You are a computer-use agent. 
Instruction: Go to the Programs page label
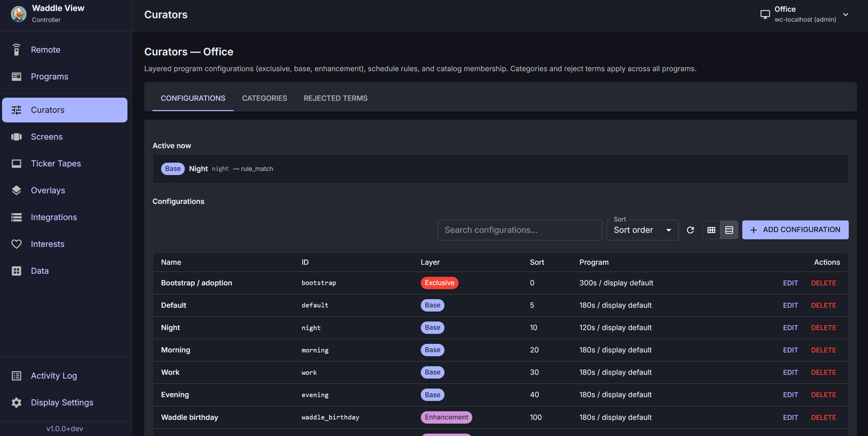click(49, 76)
